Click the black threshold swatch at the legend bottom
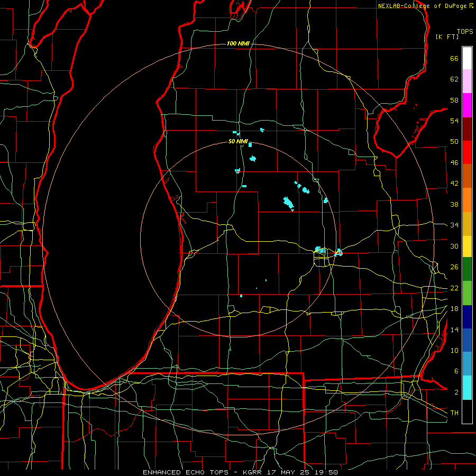Screen dimensions: 476x476 coord(467,411)
